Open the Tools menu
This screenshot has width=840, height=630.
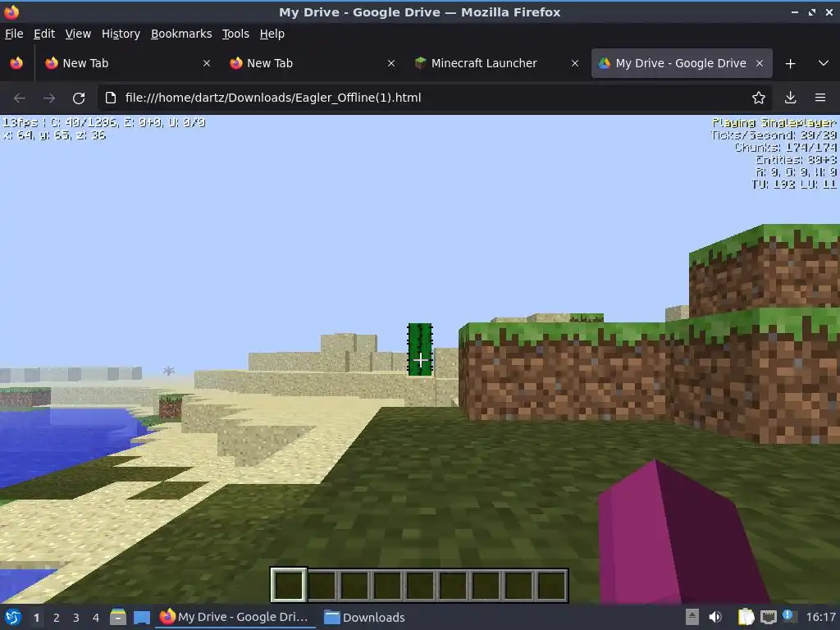(x=235, y=34)
